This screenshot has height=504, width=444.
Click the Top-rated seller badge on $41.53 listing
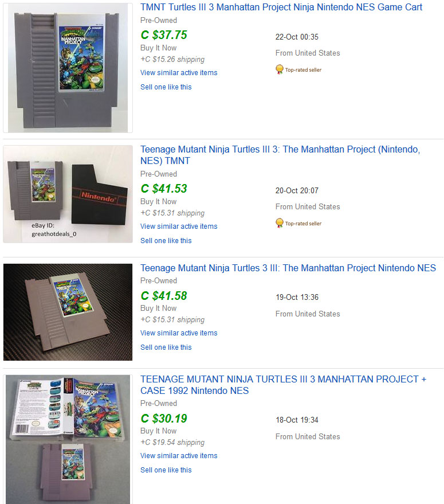(298, 223)
